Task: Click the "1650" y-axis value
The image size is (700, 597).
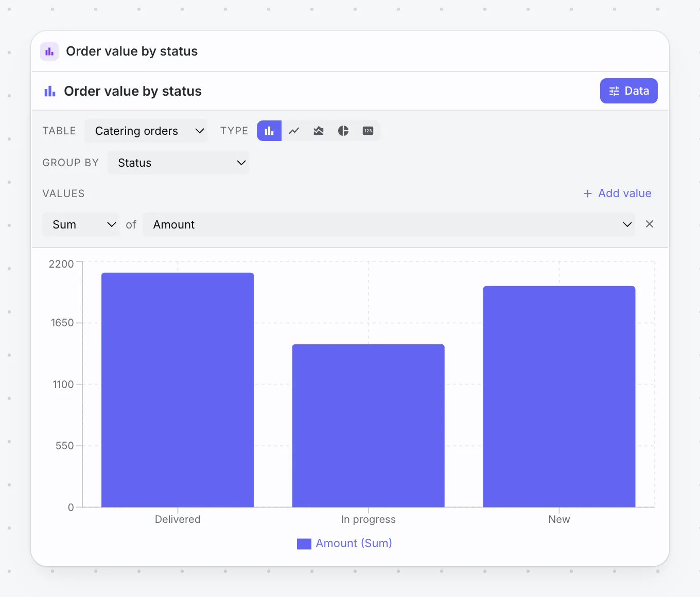Action: click(62, 323)
